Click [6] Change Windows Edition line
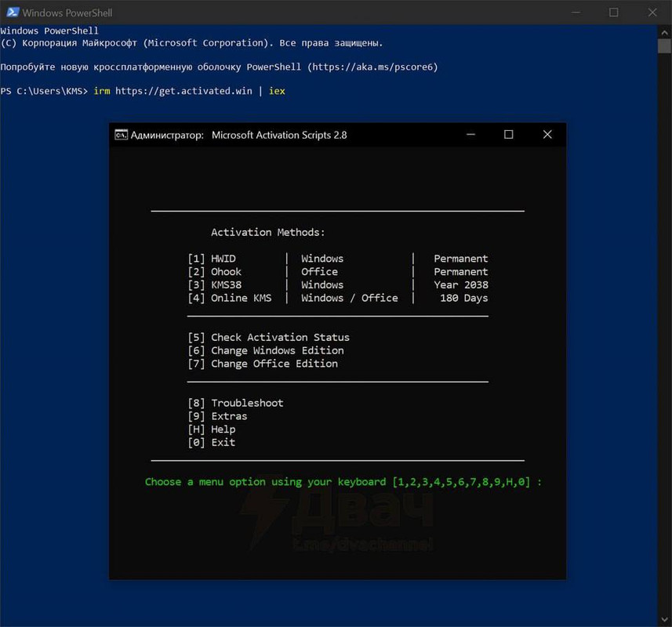This screenshot has height=627, width=672. (265, 351)
